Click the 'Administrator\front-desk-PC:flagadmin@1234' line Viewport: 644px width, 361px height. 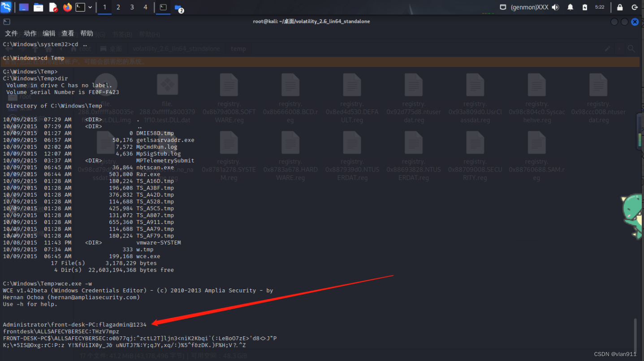click(x=74, y=324)
